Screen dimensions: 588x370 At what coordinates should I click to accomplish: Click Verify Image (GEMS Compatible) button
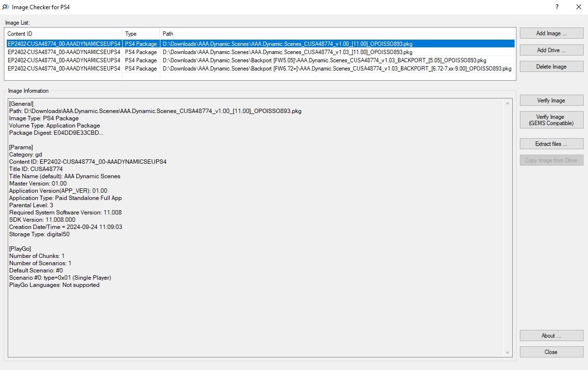pos(551,120)
